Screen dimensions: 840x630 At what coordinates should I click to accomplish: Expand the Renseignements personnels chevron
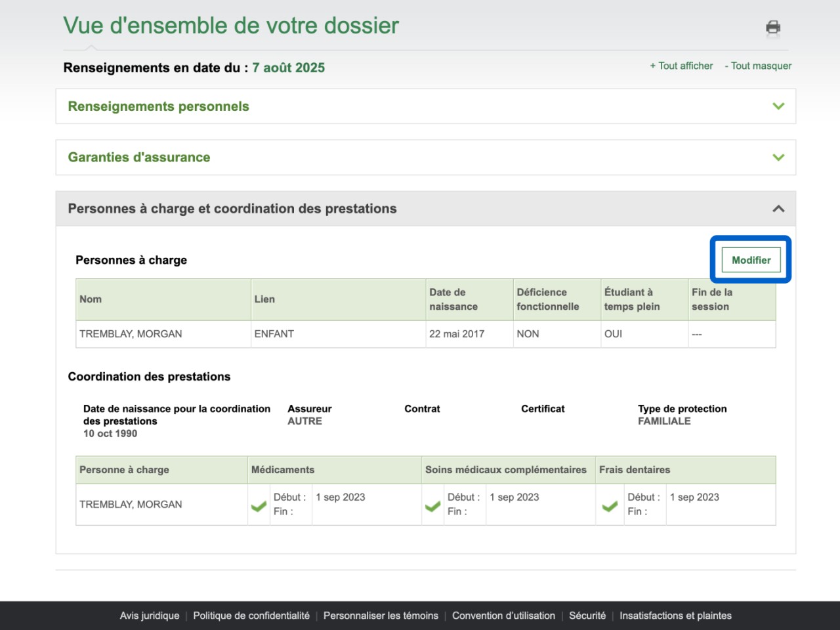[x=778, y=106]
